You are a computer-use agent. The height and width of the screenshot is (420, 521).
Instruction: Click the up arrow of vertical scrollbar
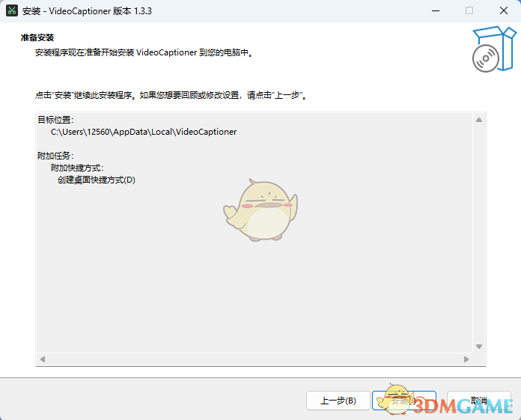[480, 119]
